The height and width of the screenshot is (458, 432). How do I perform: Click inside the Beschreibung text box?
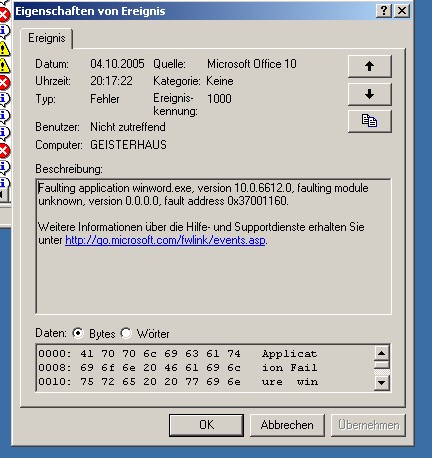[x=213, y=247]
